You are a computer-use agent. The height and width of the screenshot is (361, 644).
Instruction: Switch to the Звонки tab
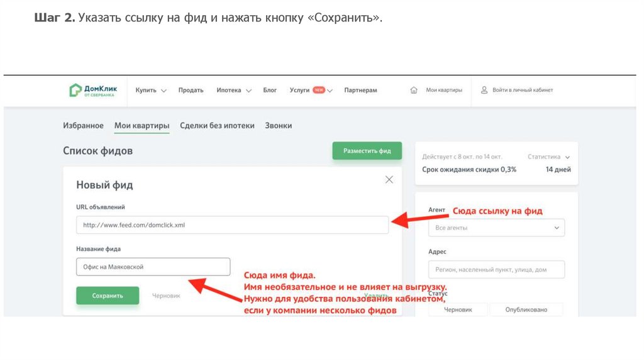tap(278, 126)
